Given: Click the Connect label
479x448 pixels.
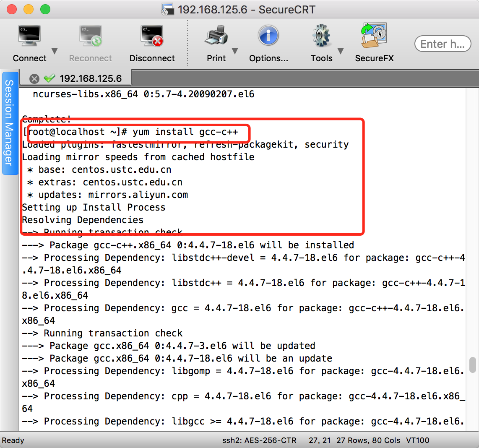Looking at the screenshot, I should tap(30, 58).
